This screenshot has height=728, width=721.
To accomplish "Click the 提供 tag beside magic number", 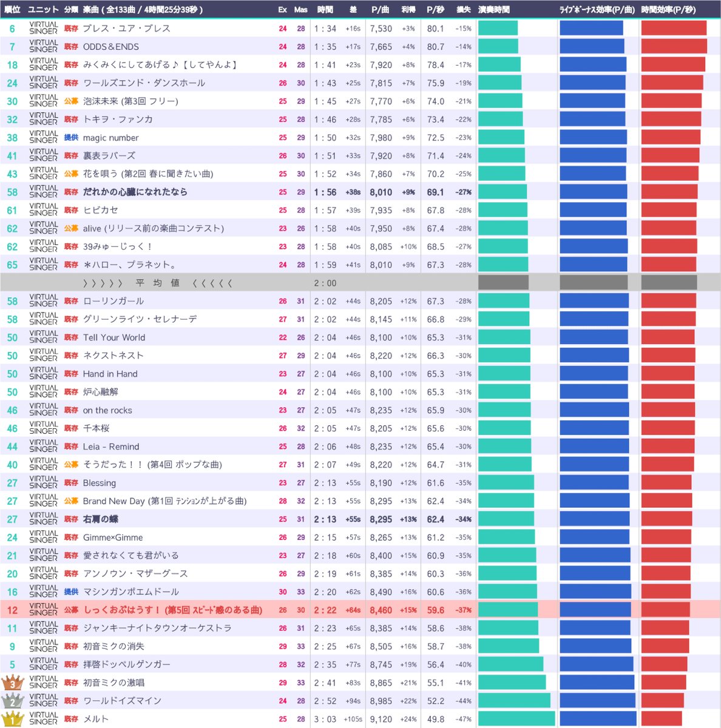I will (x=72, y=138).
